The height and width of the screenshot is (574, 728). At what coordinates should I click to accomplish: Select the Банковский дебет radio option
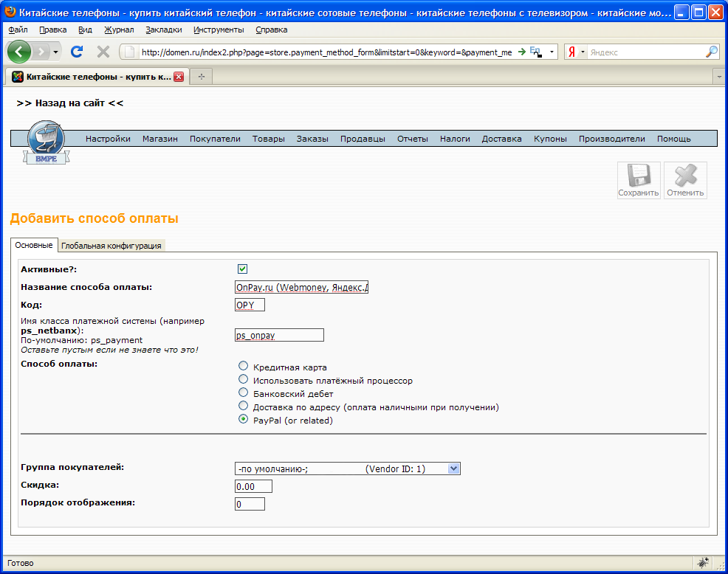(x=243, y=393)
